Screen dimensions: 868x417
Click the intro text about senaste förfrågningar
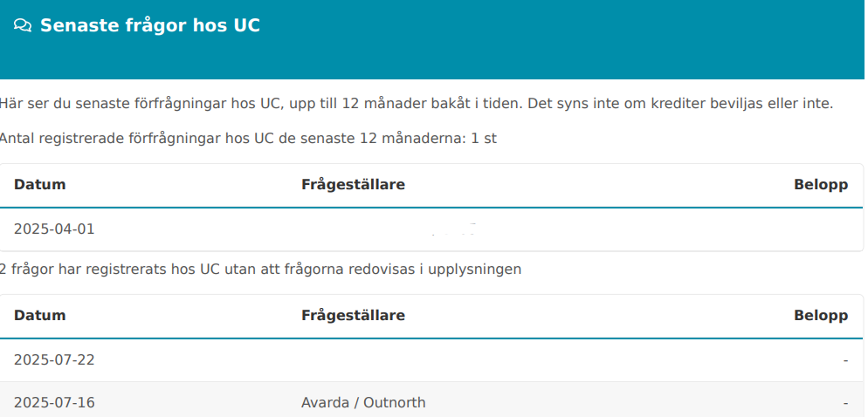[x=416, y=104]
